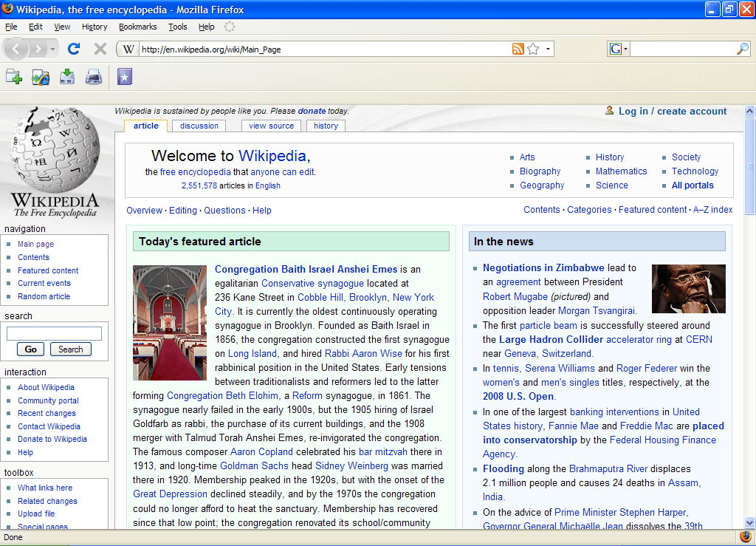This screenshot has width=756, height=546.
Task: Open the back/forward history dropdown arrow
Action: [52, 49]
